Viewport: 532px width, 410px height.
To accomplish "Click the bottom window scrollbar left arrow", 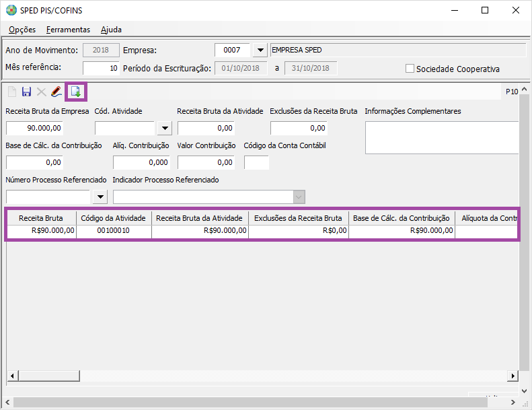I will coord(7,402).
